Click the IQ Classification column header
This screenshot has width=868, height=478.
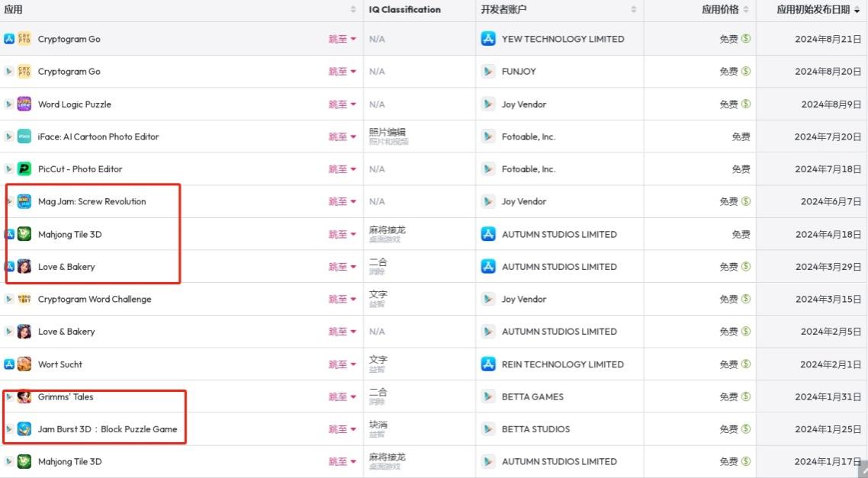[x=405, y=9]
